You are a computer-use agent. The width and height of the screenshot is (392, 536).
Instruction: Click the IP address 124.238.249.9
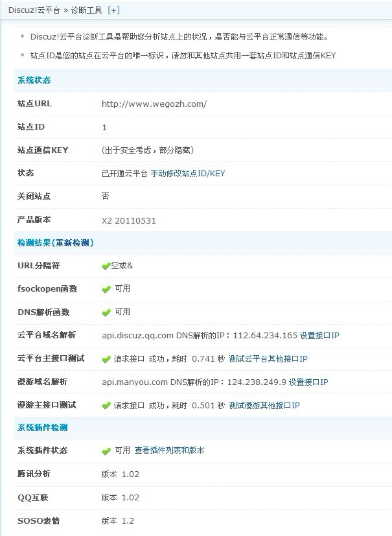tap(257, 382)
